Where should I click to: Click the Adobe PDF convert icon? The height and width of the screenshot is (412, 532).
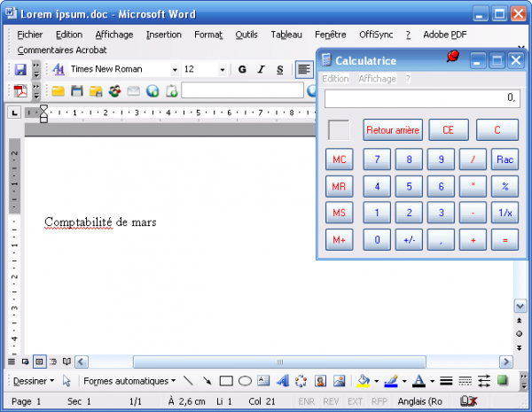tap(20, 91)
